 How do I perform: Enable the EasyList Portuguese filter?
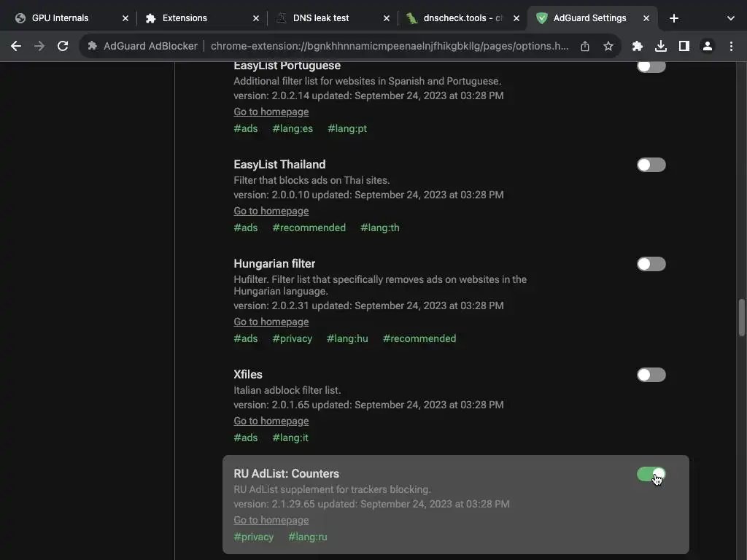[651, 66]
